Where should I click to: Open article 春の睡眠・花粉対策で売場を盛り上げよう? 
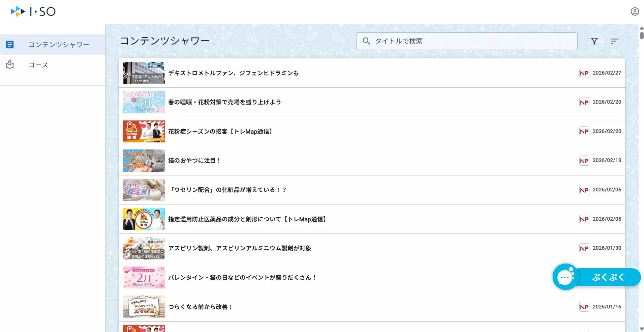click(224, 102)
